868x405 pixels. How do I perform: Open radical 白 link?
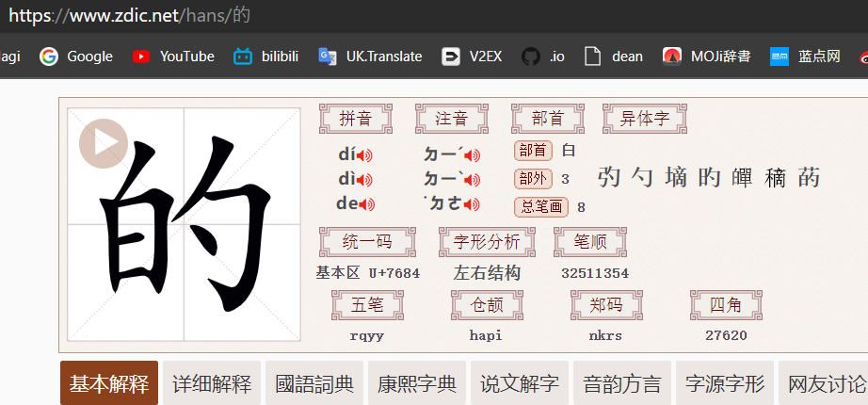coord(569,150)
